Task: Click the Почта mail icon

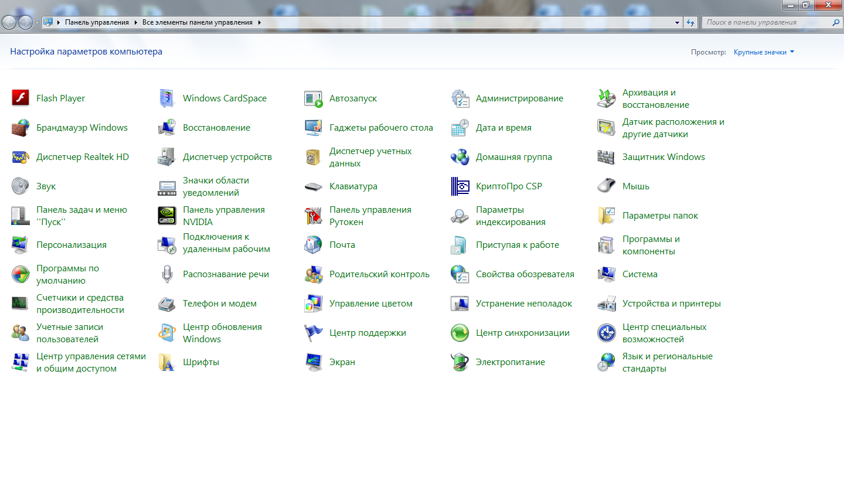Action: pos(314,244)
